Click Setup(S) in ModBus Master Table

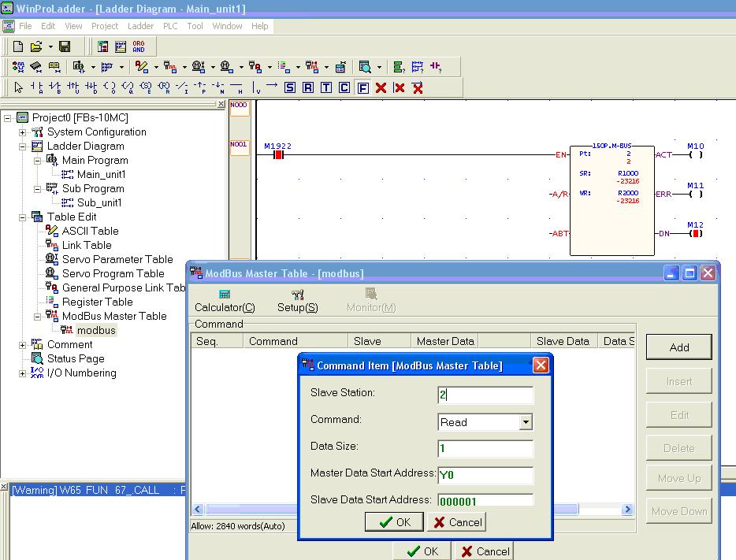[298, 301]
